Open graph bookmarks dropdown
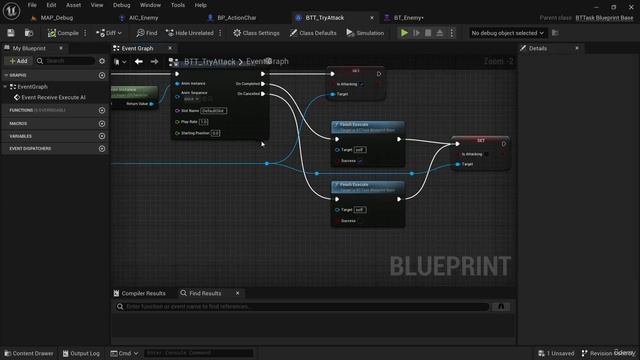 (x=120, y=62)
